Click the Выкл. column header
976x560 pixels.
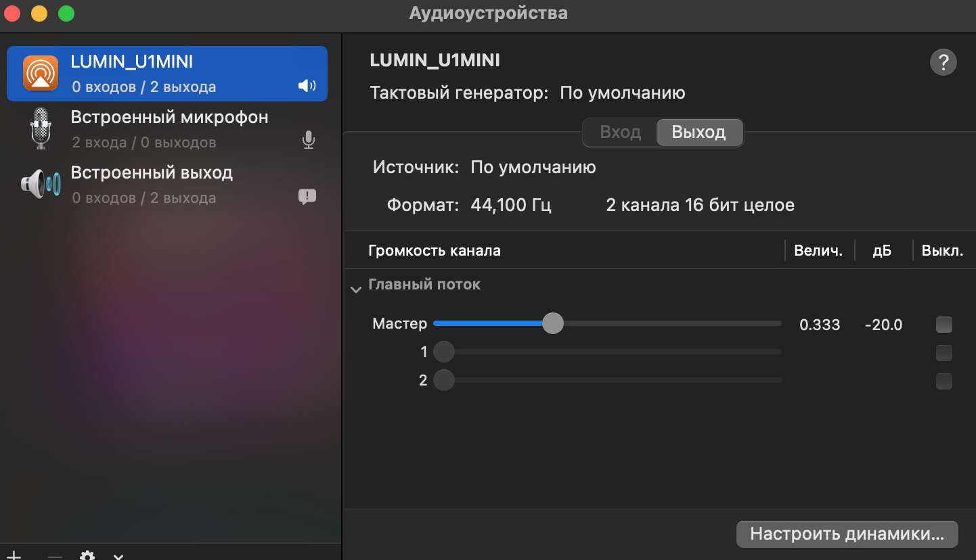coord(942,251)
